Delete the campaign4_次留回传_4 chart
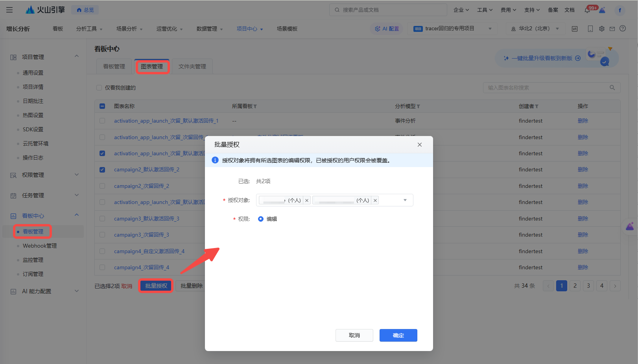Image resolution: width=638 pixels, height=364 pixels. click(x=583, y=267)
